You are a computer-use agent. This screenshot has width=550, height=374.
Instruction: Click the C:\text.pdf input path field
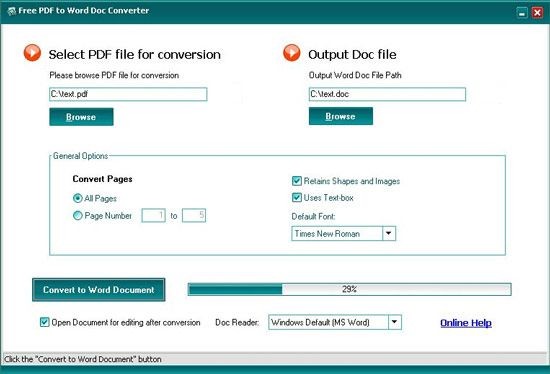pos(128,94)
